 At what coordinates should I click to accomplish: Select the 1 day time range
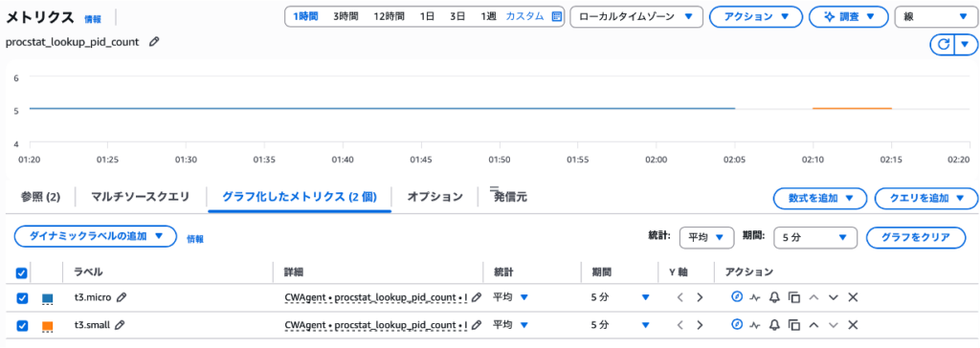coord(426,17)
